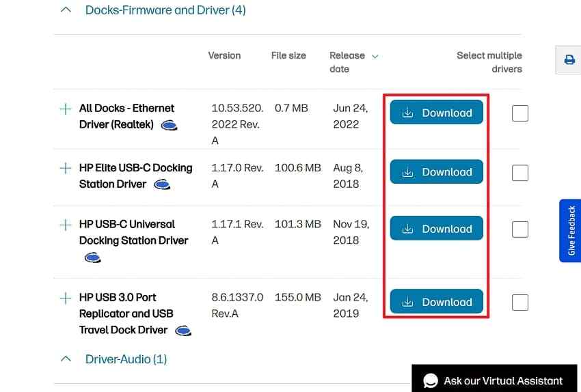
Task: Click the Aug 8, 2018 release date
Action: 347,176
